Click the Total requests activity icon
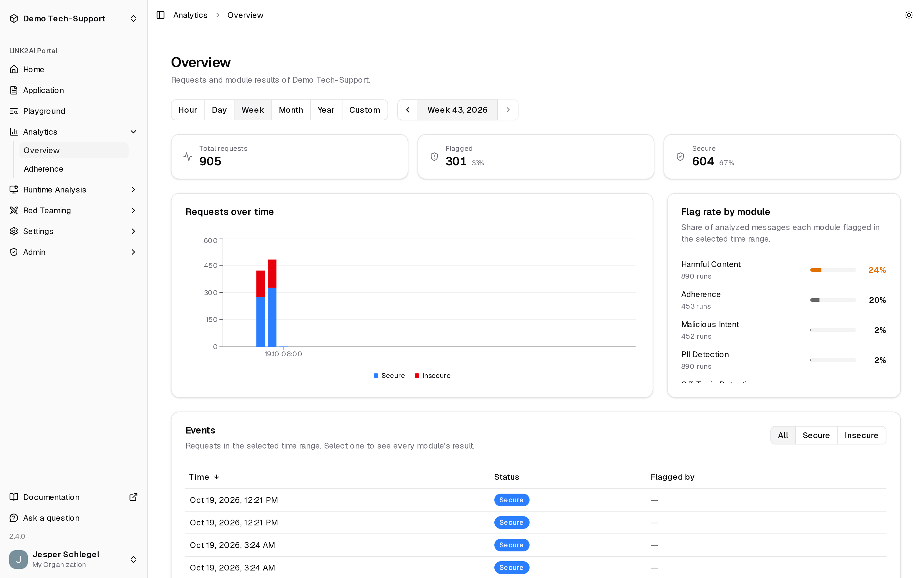Image resolution: width=924 pixels, height=578 pixels. [x=187, y=156]
